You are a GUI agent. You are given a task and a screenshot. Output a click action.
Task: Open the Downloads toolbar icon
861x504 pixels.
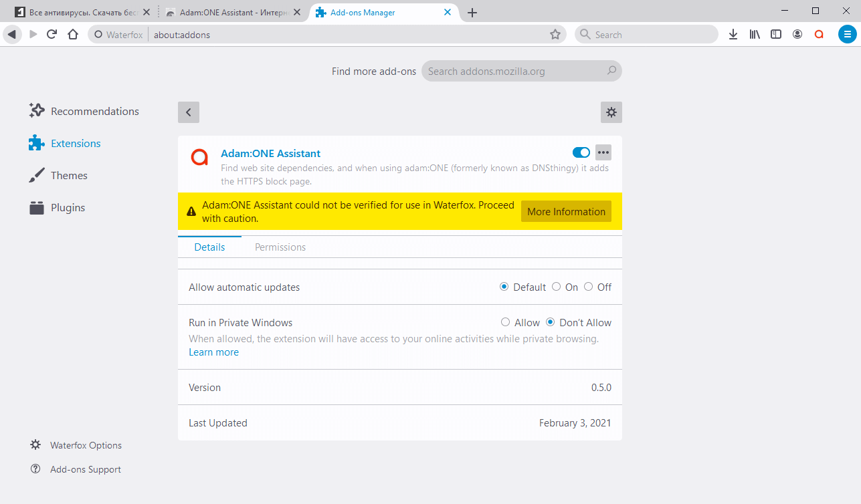(733, 34)
